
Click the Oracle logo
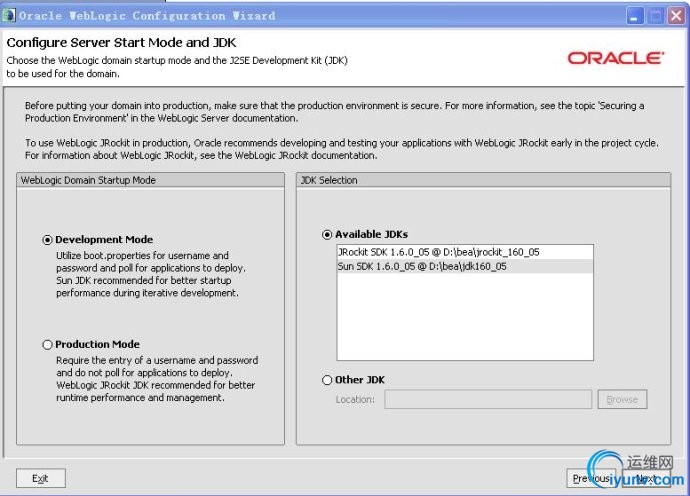point(615,58)
